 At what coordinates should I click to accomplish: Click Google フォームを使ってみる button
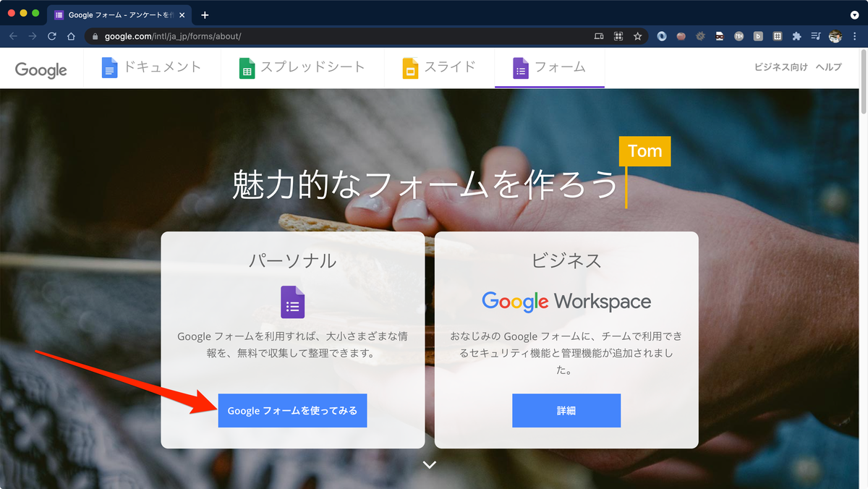[292, 410]
